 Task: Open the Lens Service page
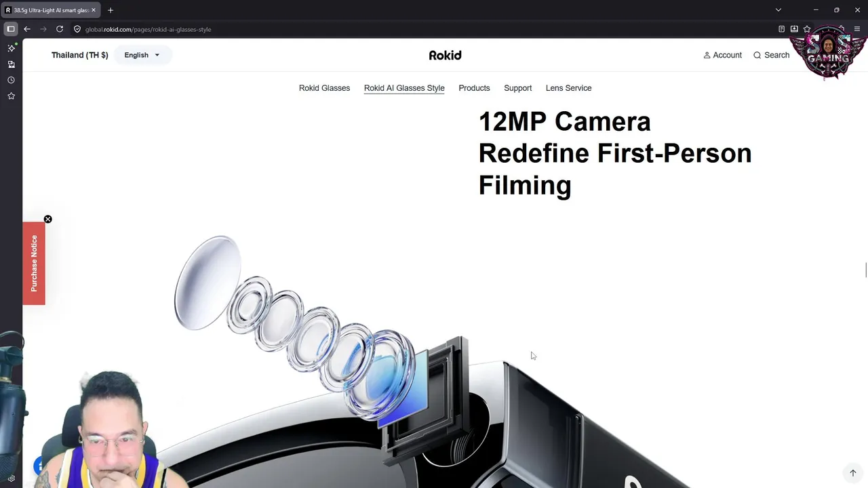[x=568, y=88]
